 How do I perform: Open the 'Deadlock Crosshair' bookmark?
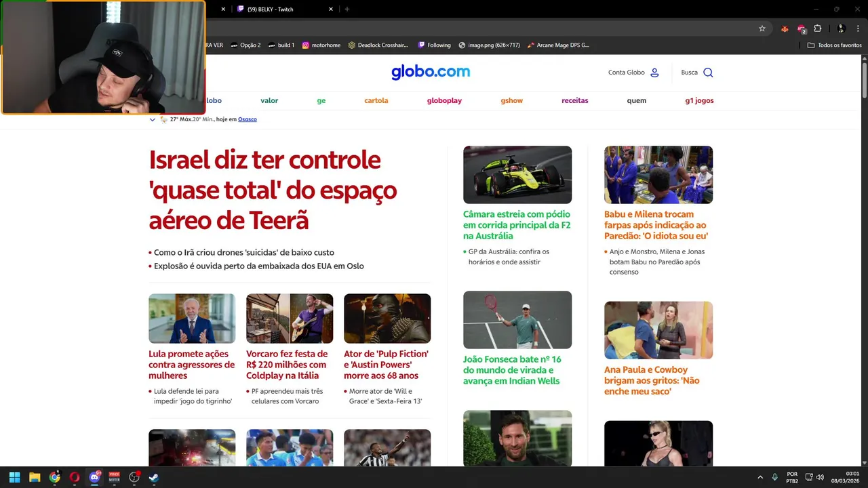point(378,45)
